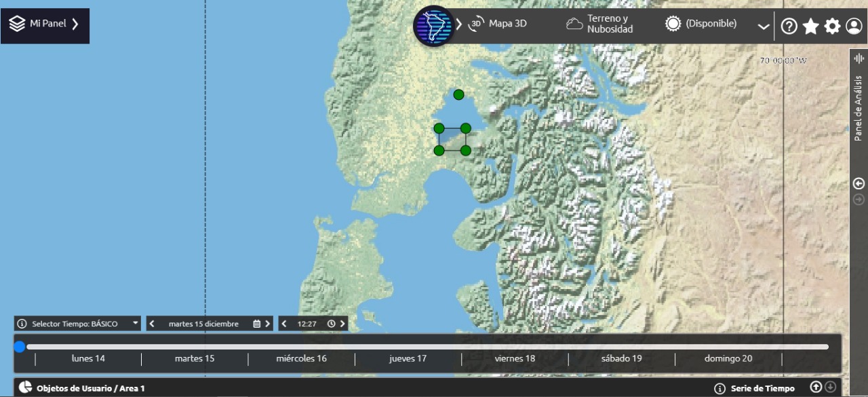Click the favorites star icon
The width and height of the screenshot is (868, 397).
[810, 26]
